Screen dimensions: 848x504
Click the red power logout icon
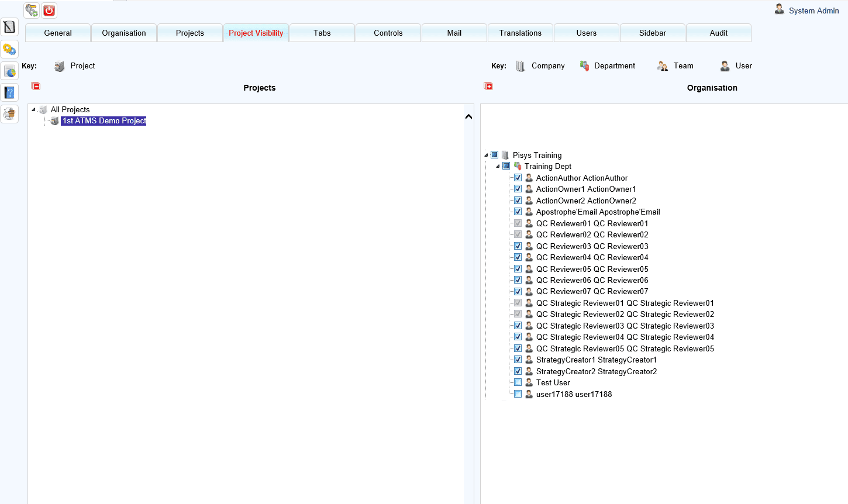tap(49, 11)
